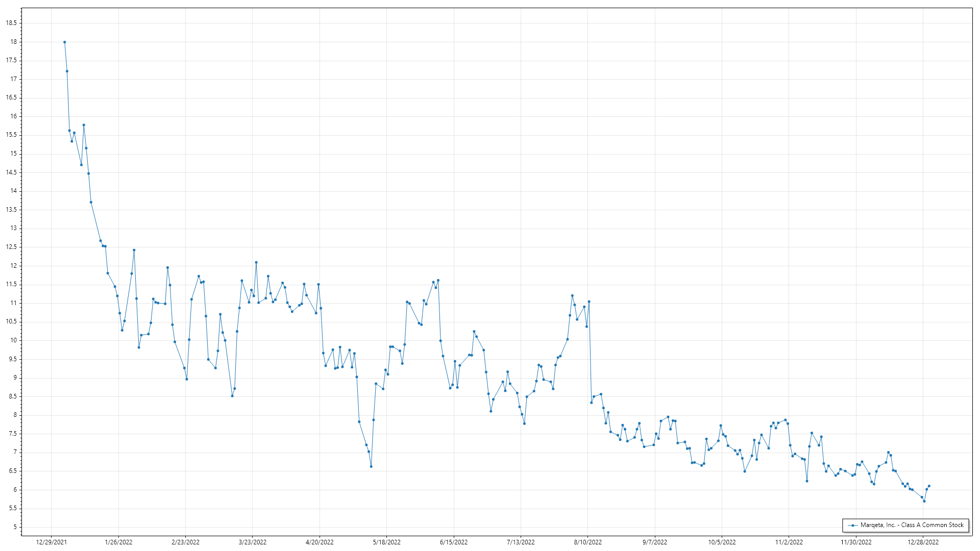
Task: Select the 10/5/2022 date axis label
Action: pyautogui.click(x=722, y=542)
